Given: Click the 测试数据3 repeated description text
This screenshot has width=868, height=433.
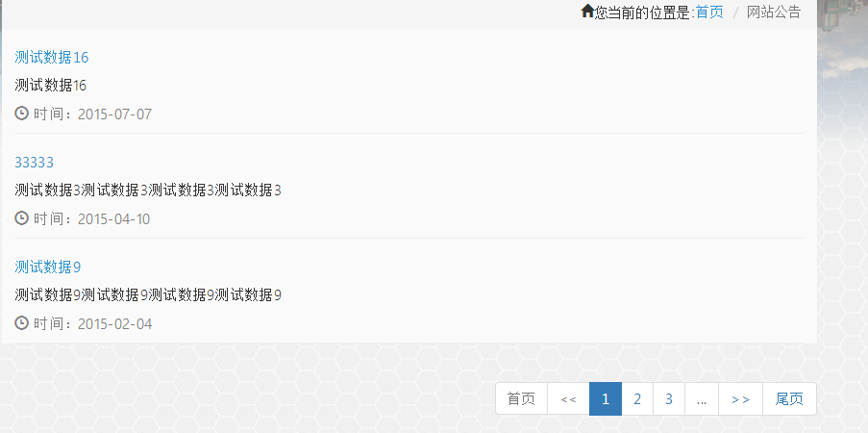Looking at the screenshot, I should pyautogui.click(x=148, y=191).
